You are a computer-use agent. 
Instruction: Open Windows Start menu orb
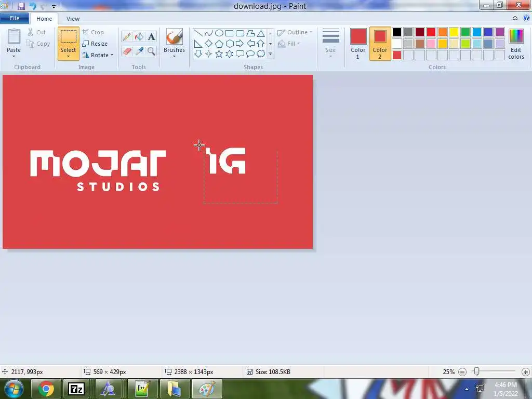pos(14,389)
